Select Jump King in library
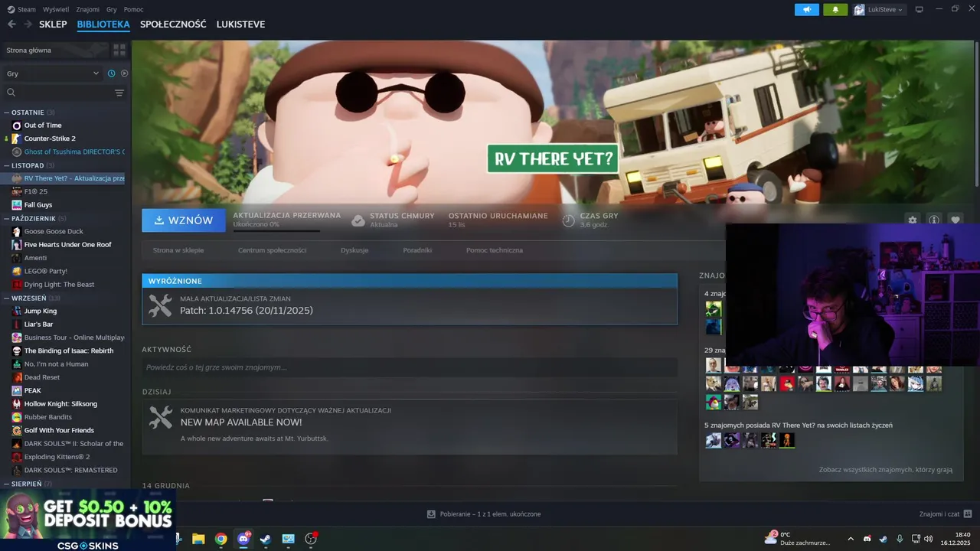Screen dimensions: 980x551 pyautogui.click(x=41, y=311)
